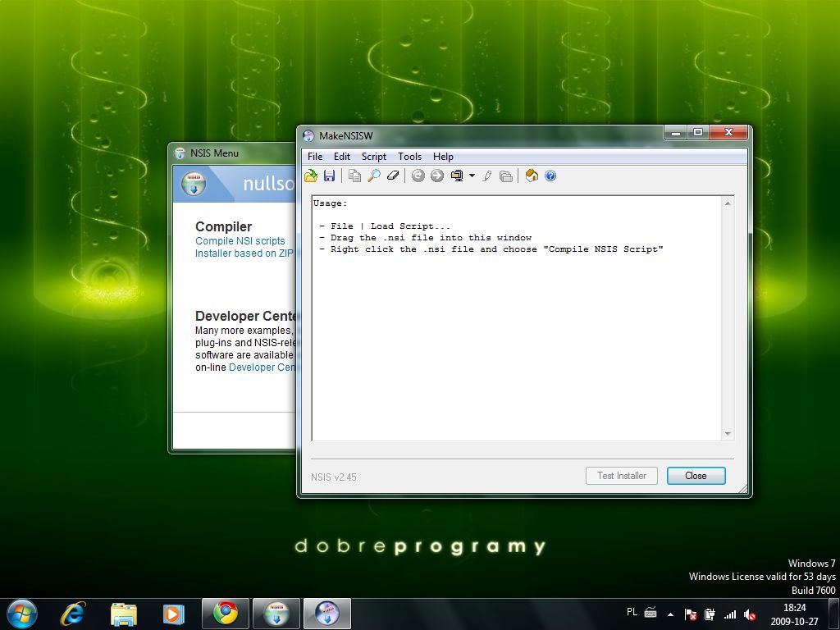Viewport: 840px width, 630px height.
Task: Expand hidden tray icons arrow
Action: [x=670, y=614]
